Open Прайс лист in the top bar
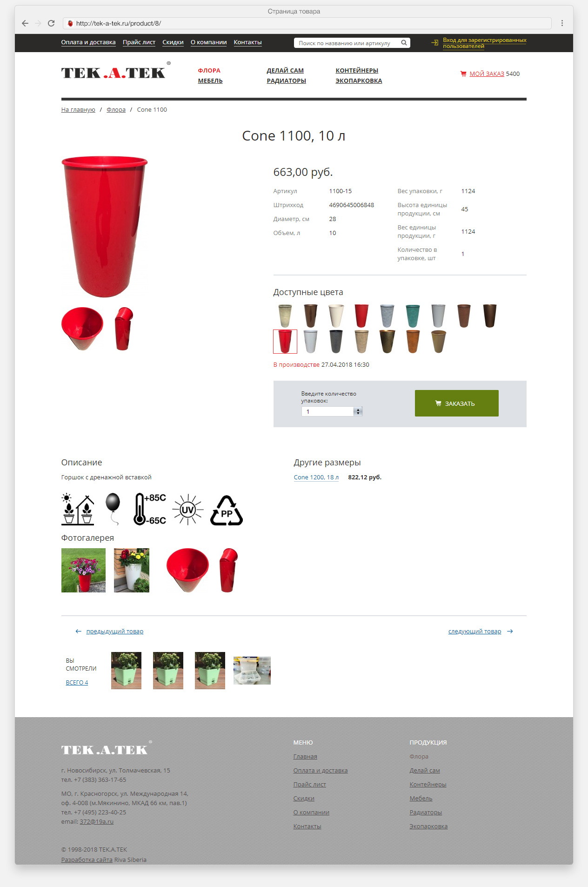The image size is (588, 887). point(139,42)
